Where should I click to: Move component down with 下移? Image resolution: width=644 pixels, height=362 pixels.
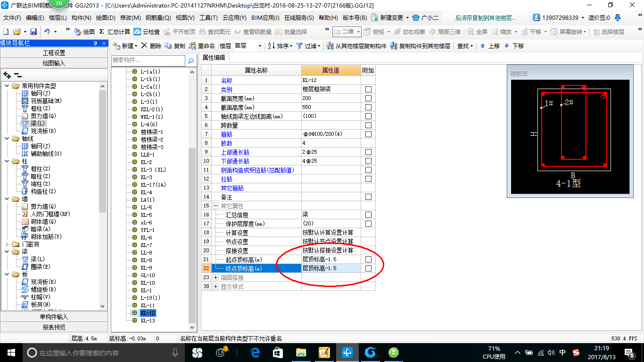pyautogui.click(x=514, y=46)
